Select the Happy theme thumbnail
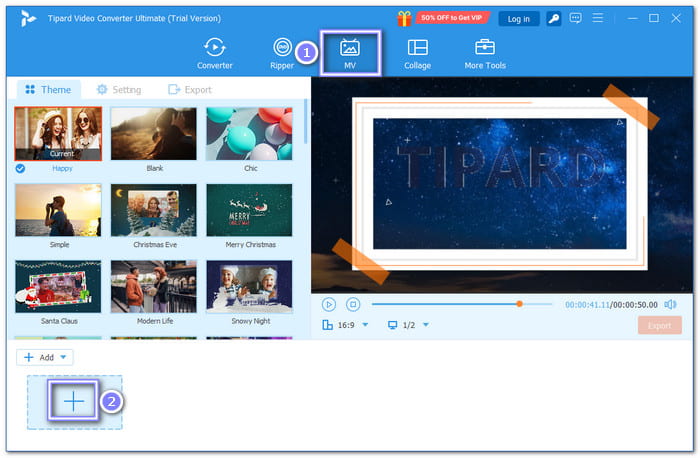700x458 pixels. (58, 133)
